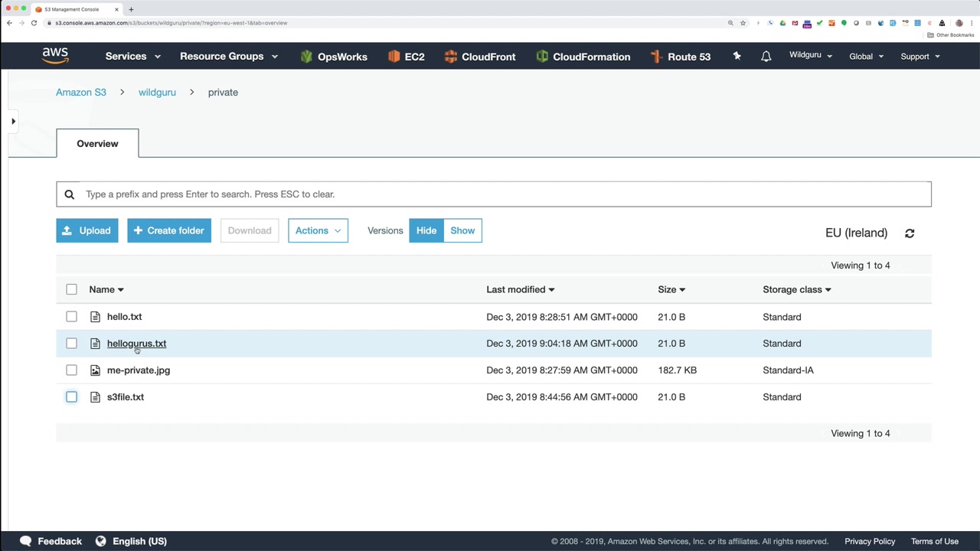Check the box for s3file.txt
The image size is (980, 551).
(x=71, y=397)
